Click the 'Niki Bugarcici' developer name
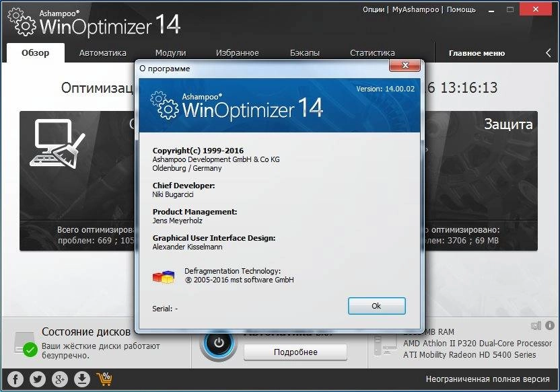This screenshot has width=560, height=392. click(x=173, y=194)
